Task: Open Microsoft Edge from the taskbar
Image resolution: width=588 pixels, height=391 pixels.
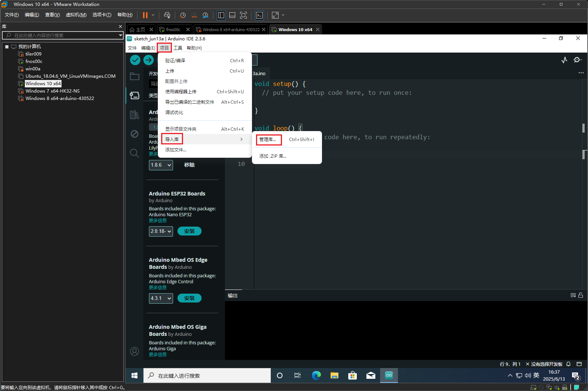Action: point(316,375)
